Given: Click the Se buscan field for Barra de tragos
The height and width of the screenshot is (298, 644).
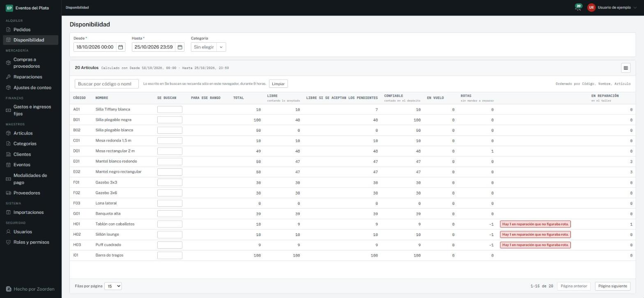Looking at the screenshot, I should pyautogui.click(x=170, y=255).
